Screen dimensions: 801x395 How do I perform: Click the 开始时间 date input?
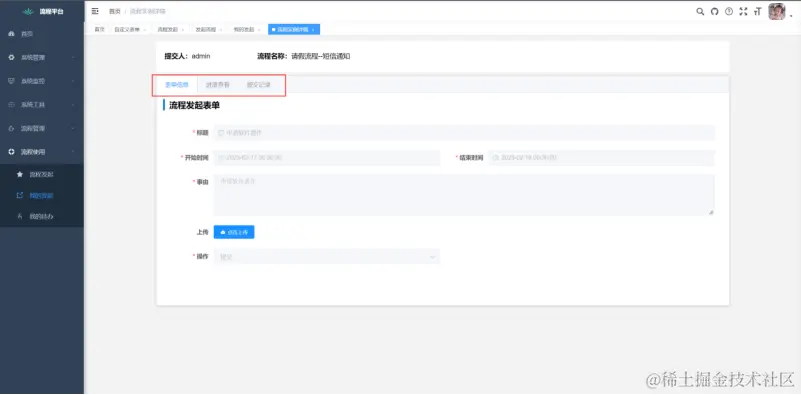click(x=326, y=158)
